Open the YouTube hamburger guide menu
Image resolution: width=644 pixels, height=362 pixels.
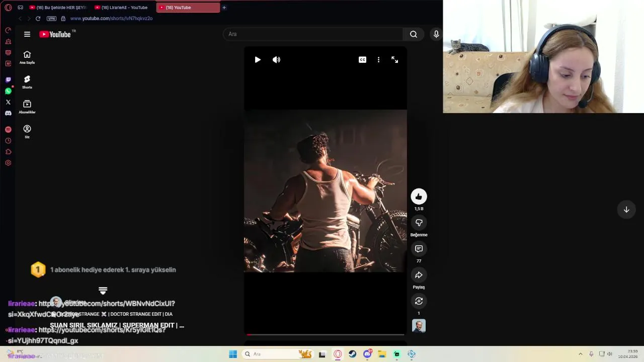[27, 34]
